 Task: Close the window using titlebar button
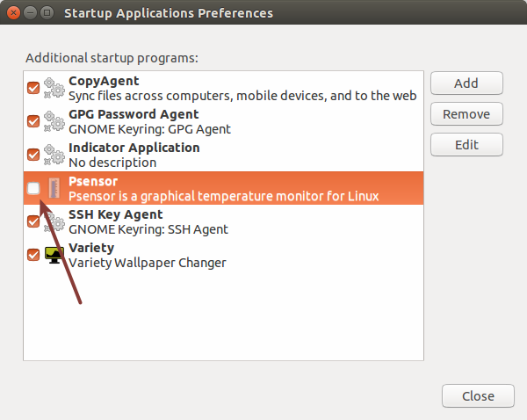click(x=14, y=13)
